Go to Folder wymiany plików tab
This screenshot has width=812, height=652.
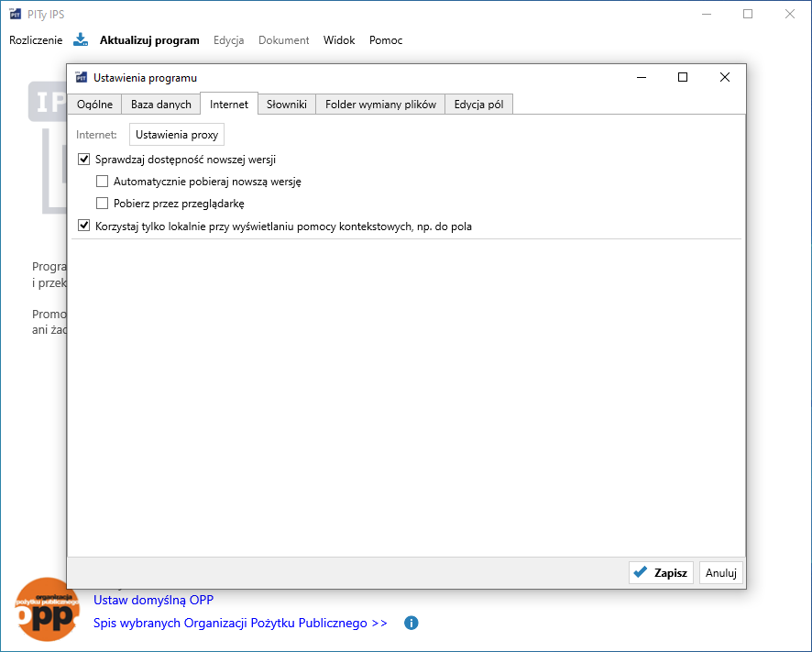pyautogui.click(x=380, y=105)
